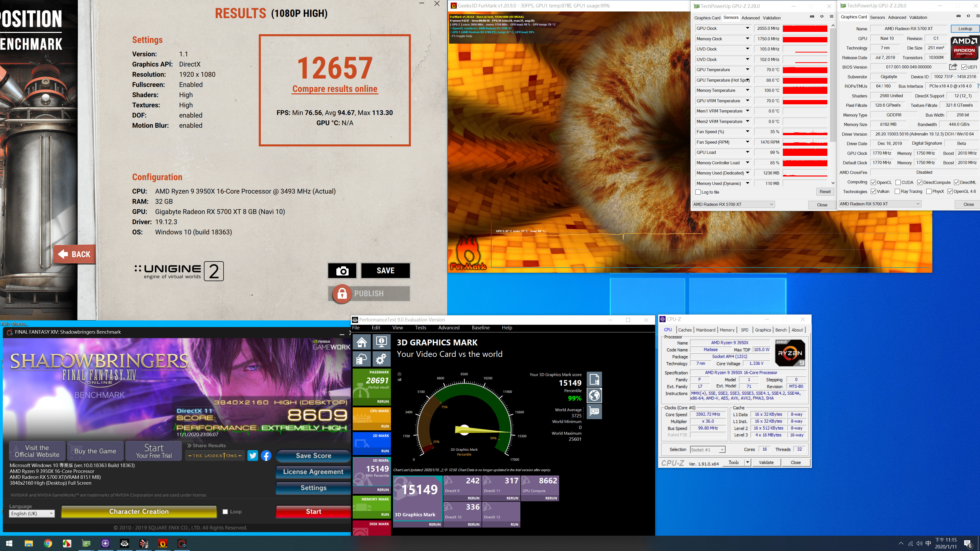Click camera icon in GPU-Z Graphics Card window
The height and width of the screenshot is (551, 980).
pos(958,16)
